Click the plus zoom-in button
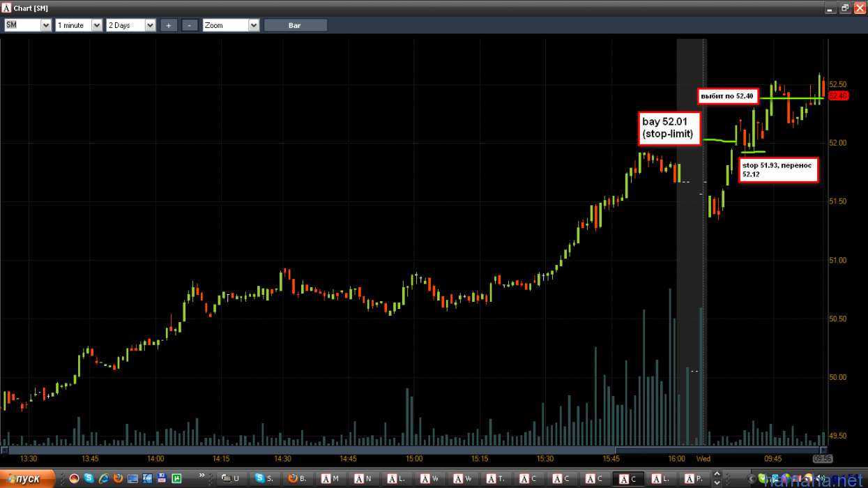Image resolution: width=868 pixels, height=488 pixels. [x=169, y=25]
